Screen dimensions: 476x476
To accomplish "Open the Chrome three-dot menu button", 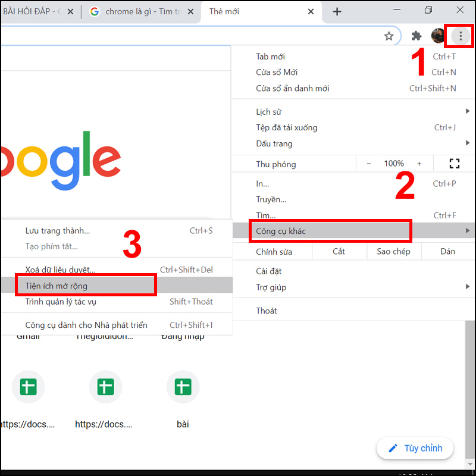I will (460, 36).
